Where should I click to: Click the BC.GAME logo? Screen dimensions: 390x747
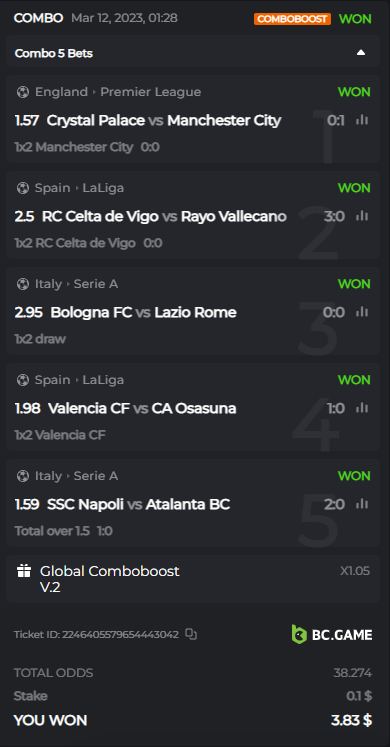click(332, 635)
